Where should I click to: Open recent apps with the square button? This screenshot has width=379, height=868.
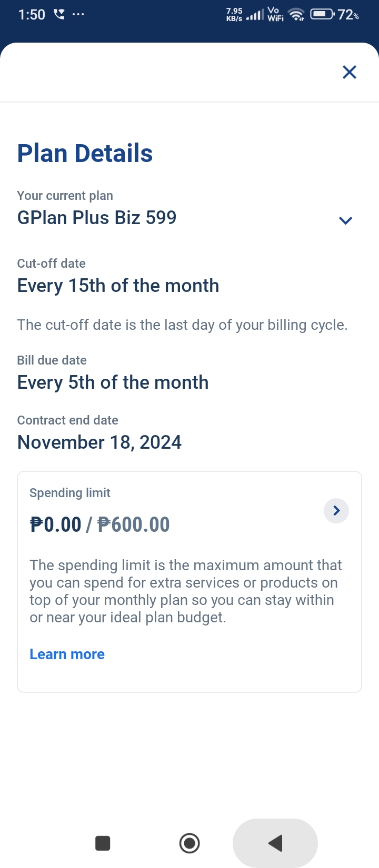coord(103,843)
